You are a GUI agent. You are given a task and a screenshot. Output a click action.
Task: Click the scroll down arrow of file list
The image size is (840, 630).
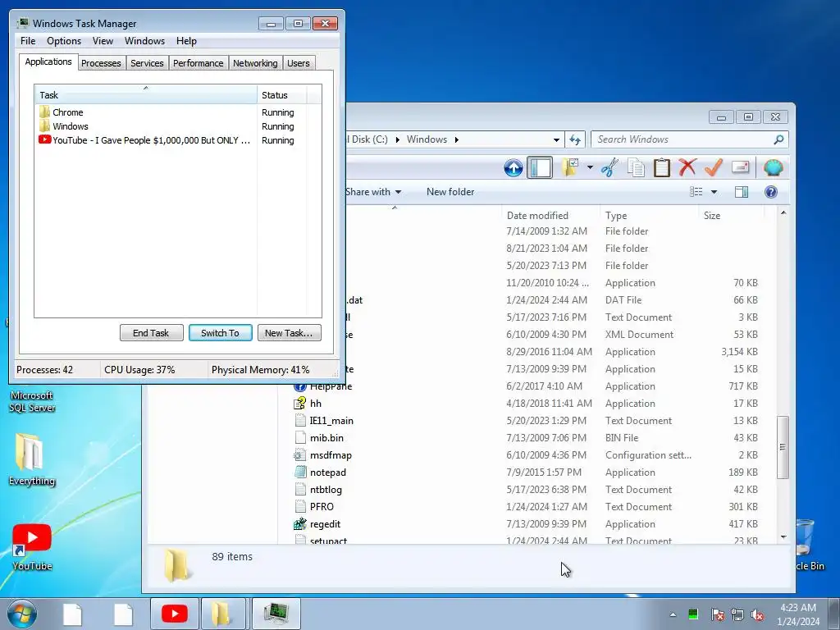tap(783, 537)
